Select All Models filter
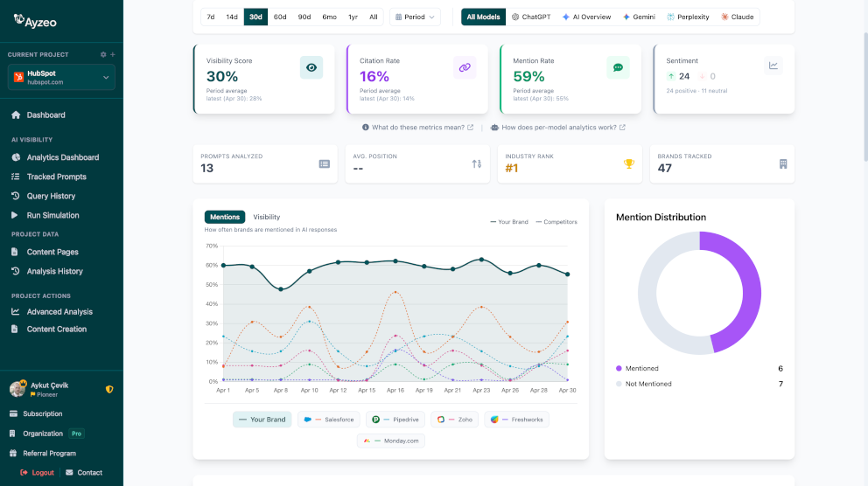 pyautogui.click(x=483, y=17)
